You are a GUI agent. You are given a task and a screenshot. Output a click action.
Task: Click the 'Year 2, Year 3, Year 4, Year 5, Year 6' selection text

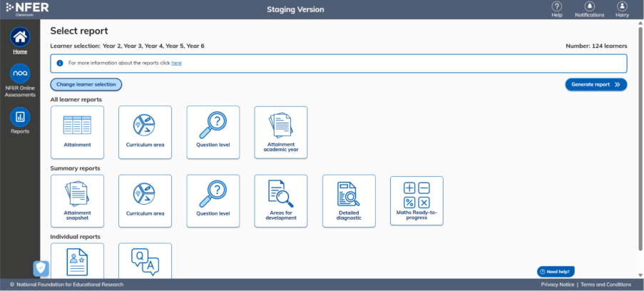(x=153, y=46)
